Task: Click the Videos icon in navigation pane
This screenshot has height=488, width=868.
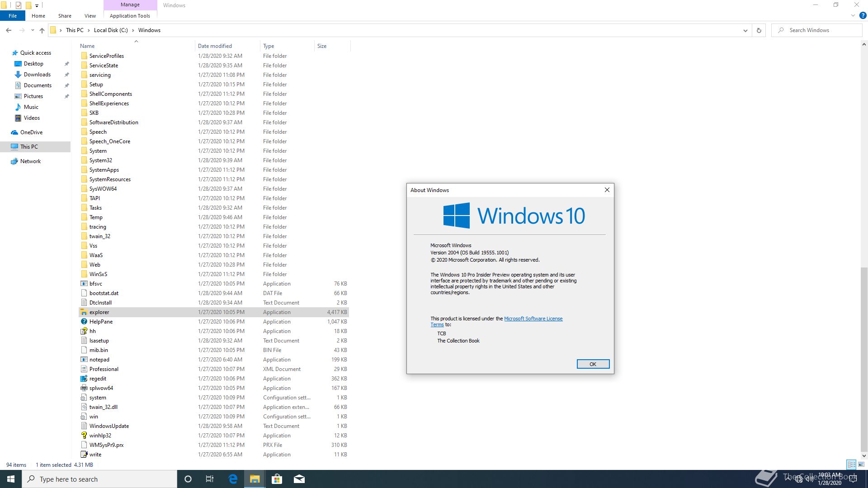Action: point(18,118)
